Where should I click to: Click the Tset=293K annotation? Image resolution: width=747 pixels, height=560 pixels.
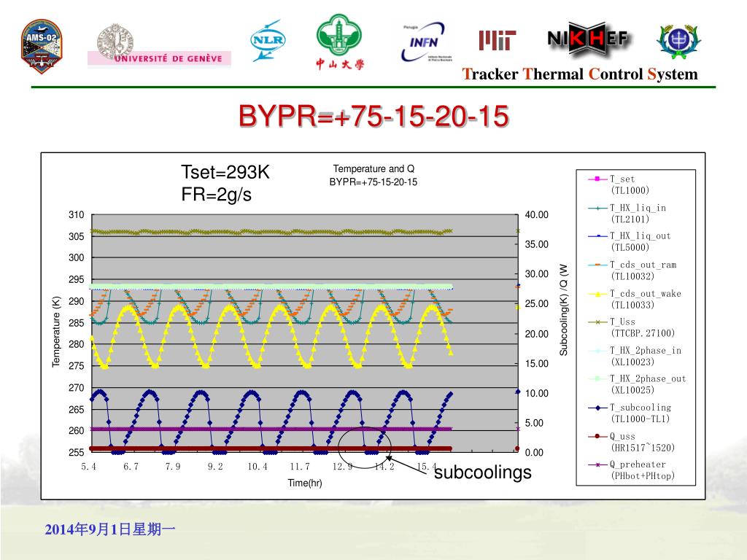(x=225, y=172)
